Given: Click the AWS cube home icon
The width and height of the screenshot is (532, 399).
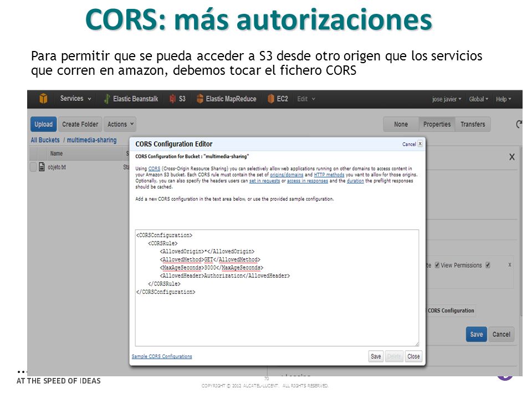Looking at the screenshot, I should (43, 99).
